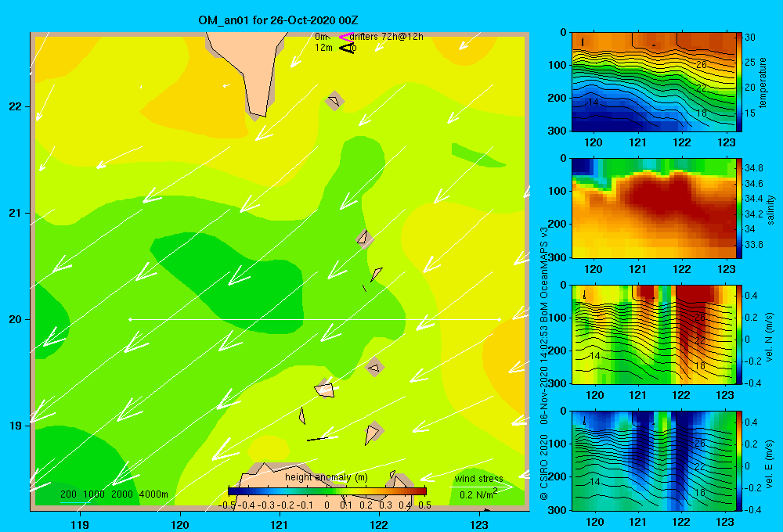The height and width of the screenshot is (532, 783).
Task: Click the title 'OM_an01 for 26-Oct-2020 00Z'
Action: (x=278, y=20)
